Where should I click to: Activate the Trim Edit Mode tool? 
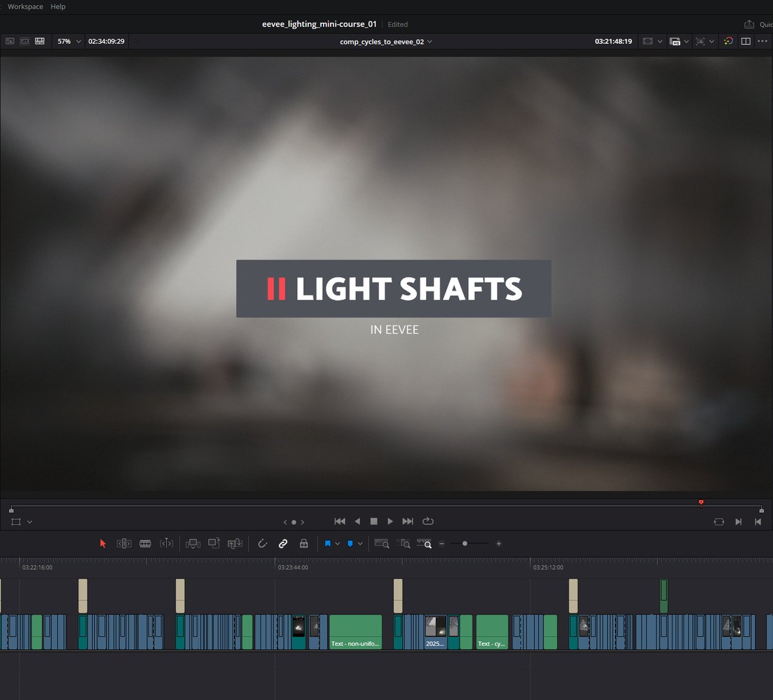point(124,544)
